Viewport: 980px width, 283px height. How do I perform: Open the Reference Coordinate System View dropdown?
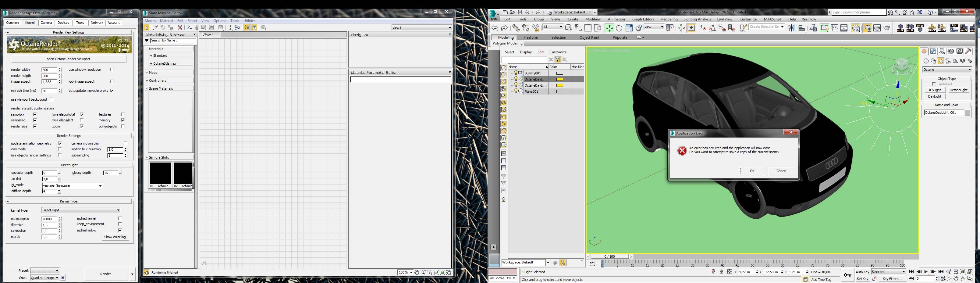pos(654,27)
